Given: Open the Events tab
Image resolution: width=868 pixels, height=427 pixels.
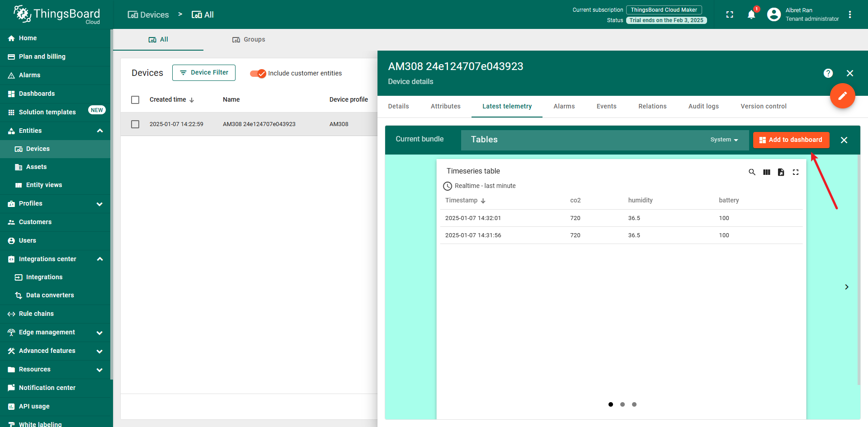Looking at the screenshot, I should coord(607,107).
